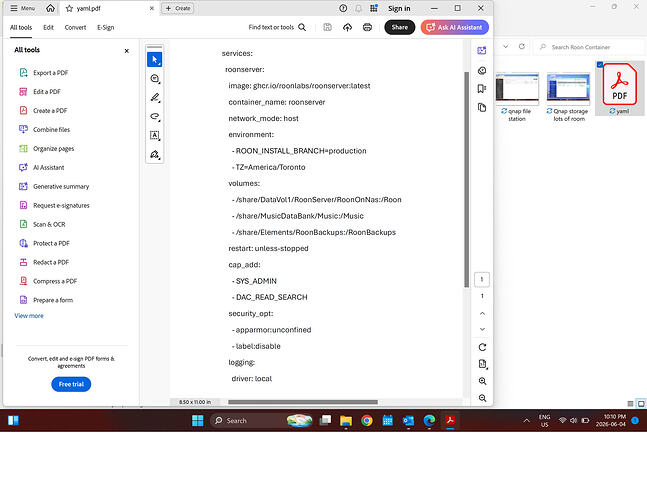Image resolution: width=647 pixels, height=500 pixels.
Task: Select the freehand draw lasso tool
Action: point(155,117)
